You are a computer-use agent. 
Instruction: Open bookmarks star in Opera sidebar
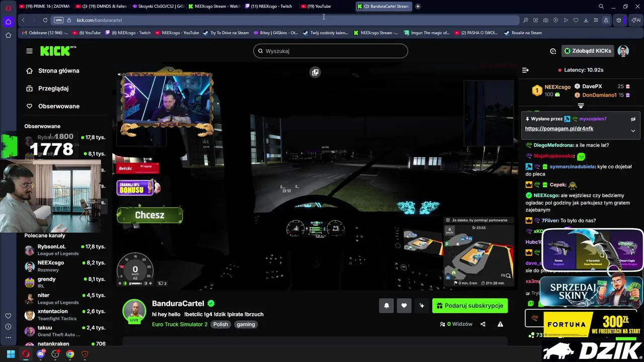8,35
